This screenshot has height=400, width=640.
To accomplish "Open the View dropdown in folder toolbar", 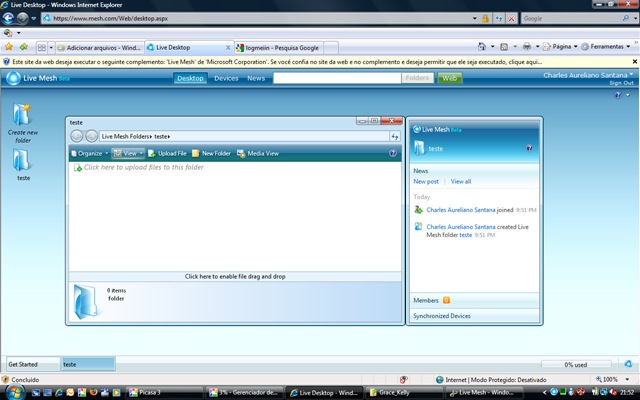I will pyautogui.click(x=128, y=154).
